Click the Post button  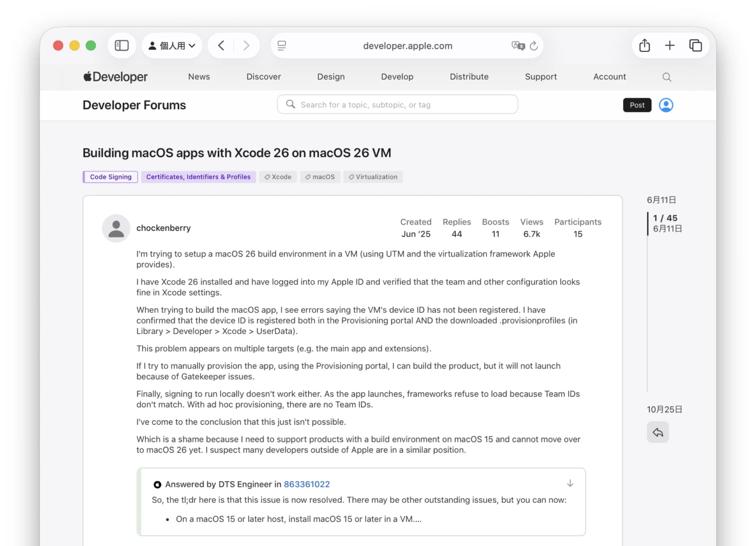click(x=637, y=104)
